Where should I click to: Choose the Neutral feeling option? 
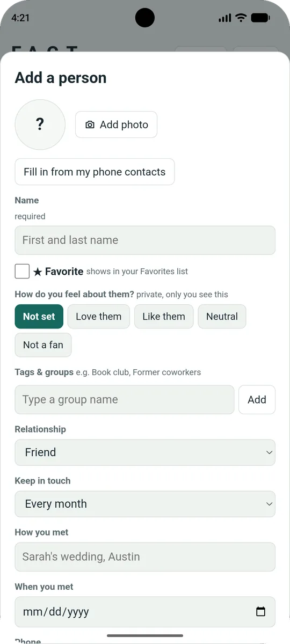(222, 316)
